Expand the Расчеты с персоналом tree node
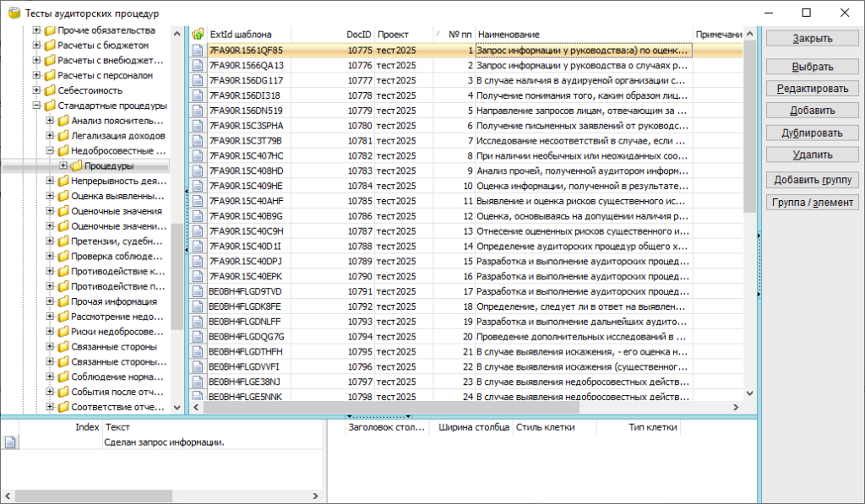 (x=37, y=75)
